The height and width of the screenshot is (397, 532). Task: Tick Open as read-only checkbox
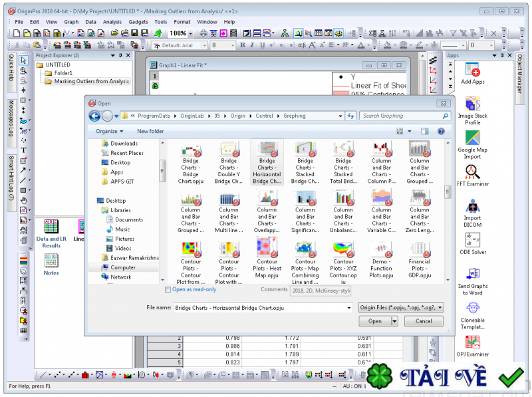point(168,289)
